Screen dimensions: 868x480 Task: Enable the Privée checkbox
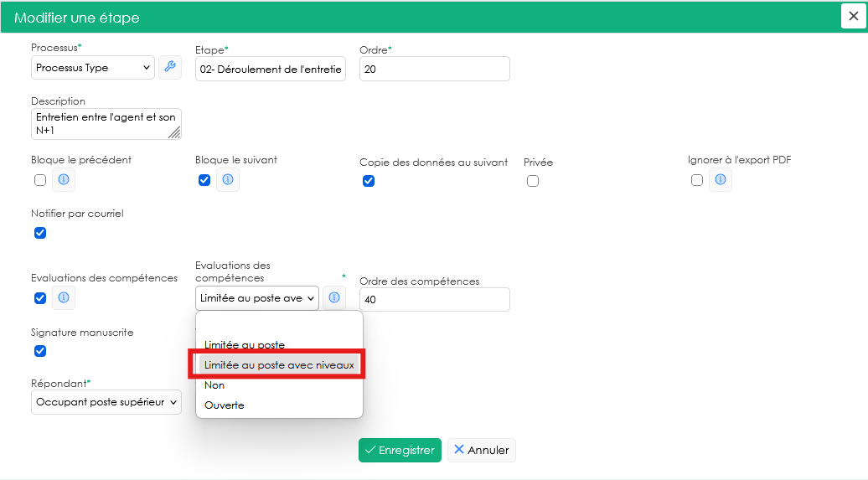click(x=533, y=181)
